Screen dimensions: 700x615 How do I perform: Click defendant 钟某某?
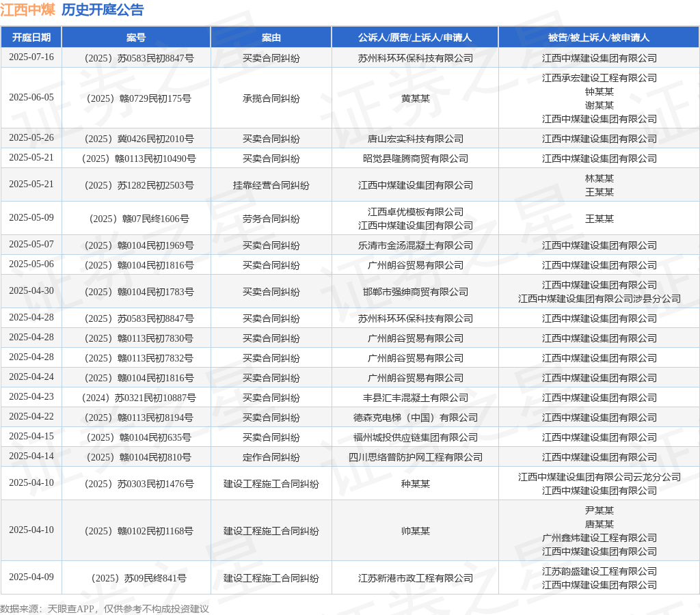pos(599,92)
